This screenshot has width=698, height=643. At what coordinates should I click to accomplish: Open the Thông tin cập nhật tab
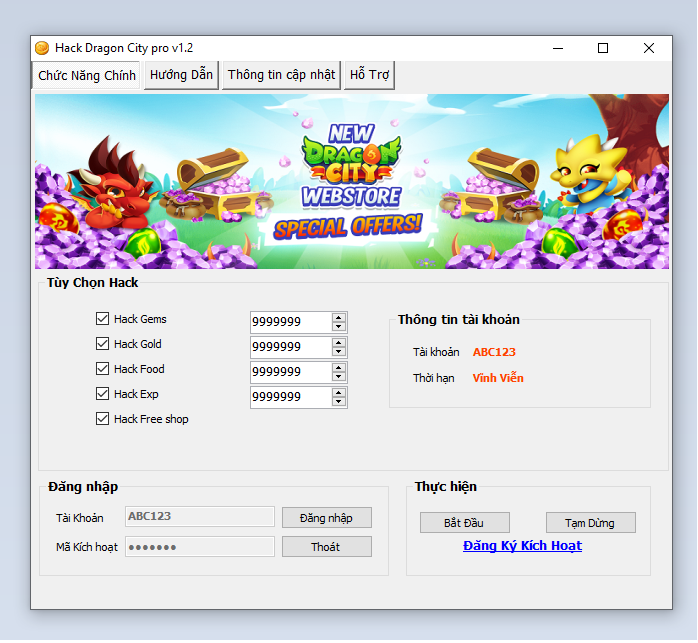coord(280,75)
